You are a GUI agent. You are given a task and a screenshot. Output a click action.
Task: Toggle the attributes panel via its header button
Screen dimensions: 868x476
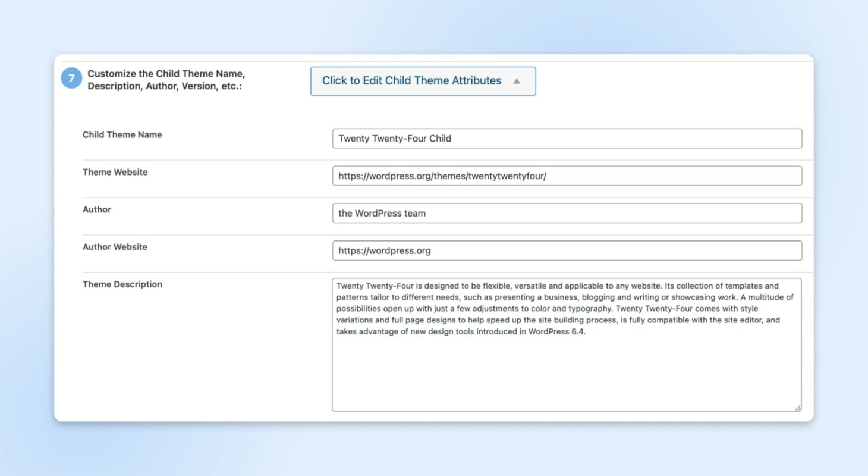423,80
